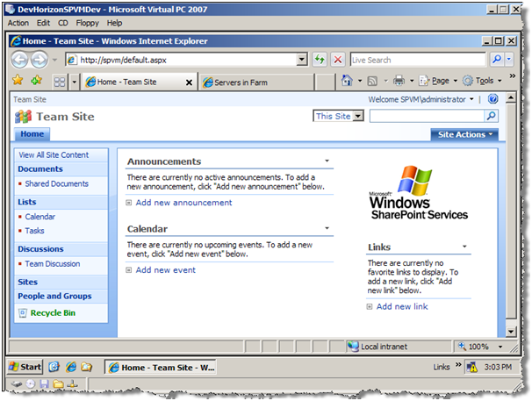
Task: Click the IE Home house icon
Action: [347, 81]
